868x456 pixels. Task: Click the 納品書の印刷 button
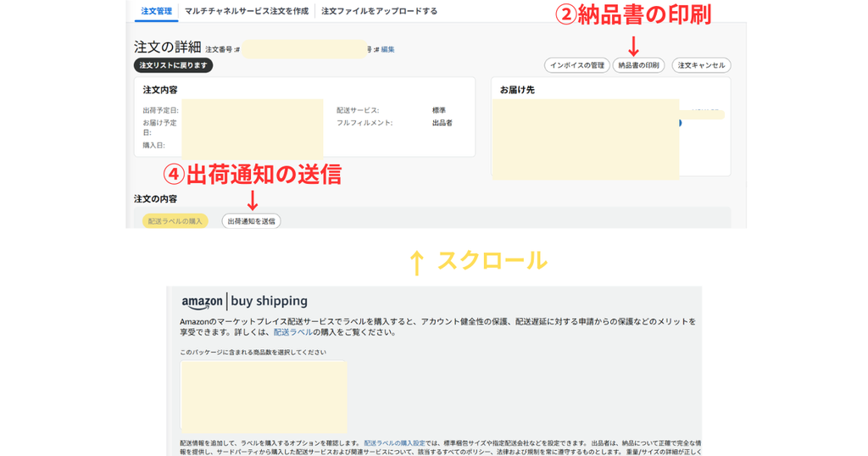tap(639, 65)
